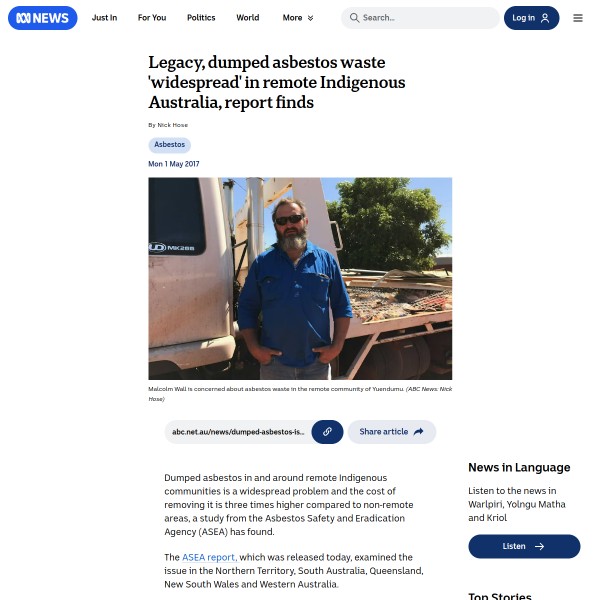The height and width of the screenshot is (600, 600).
Task: Open the hamburger menu icon
Action: point(577,18)
